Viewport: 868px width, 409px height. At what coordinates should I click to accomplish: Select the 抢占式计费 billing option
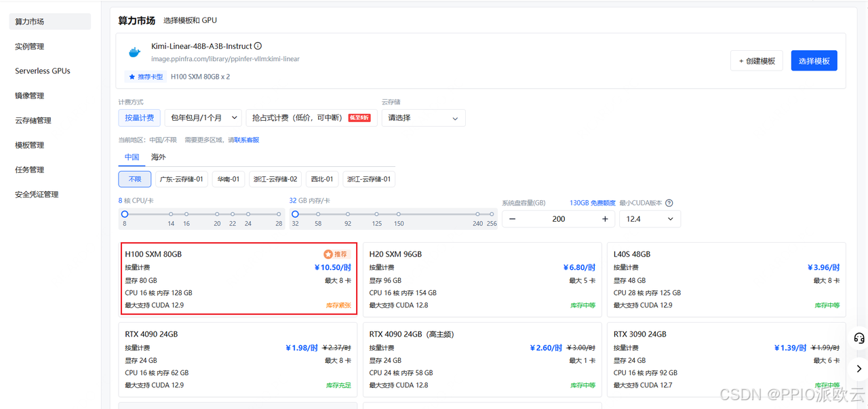tap(311, 117)
